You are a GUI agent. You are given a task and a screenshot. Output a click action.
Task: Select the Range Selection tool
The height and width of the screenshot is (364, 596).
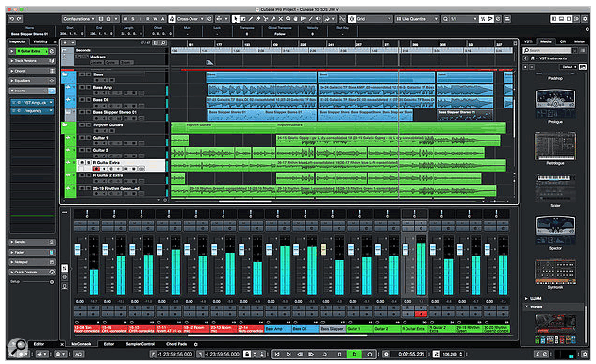pos(243,18)
